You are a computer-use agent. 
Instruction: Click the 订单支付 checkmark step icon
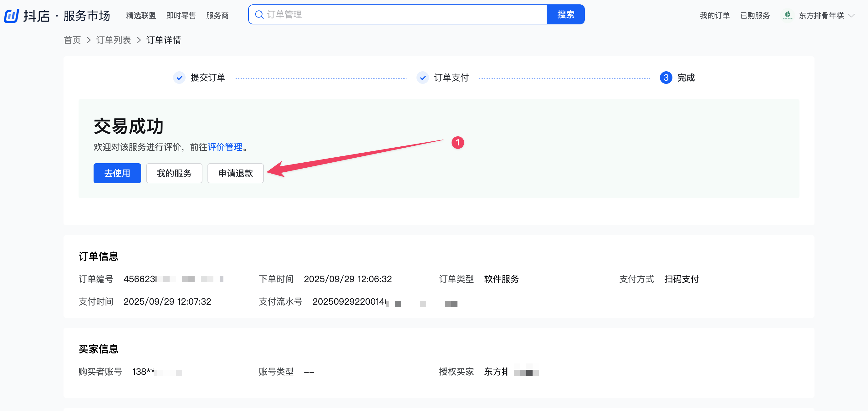click(422, 78)
